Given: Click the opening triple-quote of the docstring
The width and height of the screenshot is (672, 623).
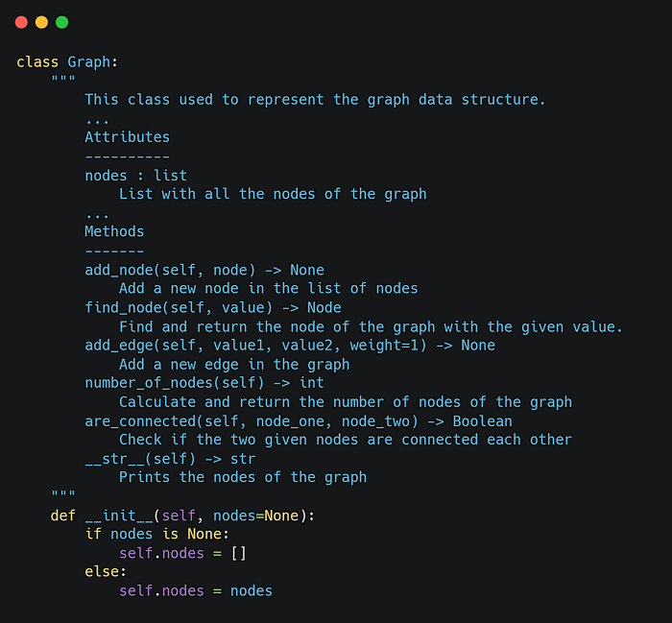Looking at the screenshot, I should 63,79.
